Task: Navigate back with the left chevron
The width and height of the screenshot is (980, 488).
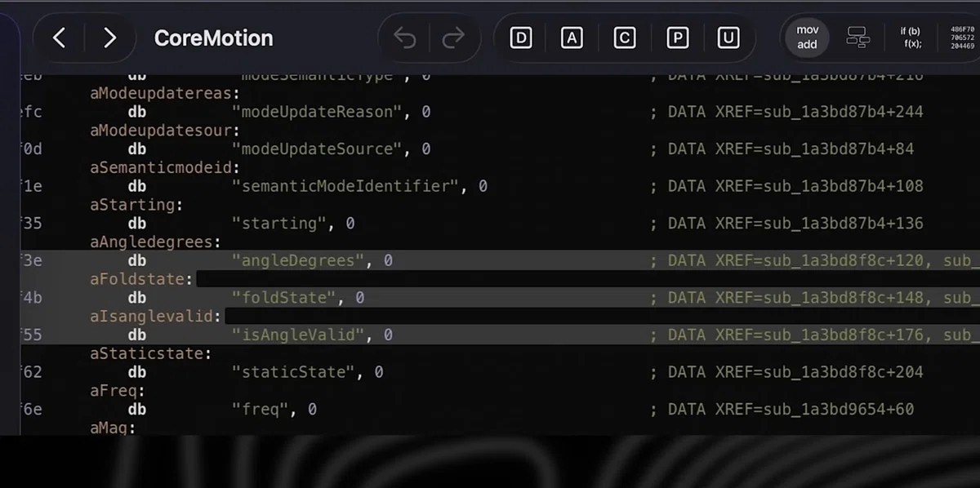Action: pyautogui.click(x=59, y=38)
